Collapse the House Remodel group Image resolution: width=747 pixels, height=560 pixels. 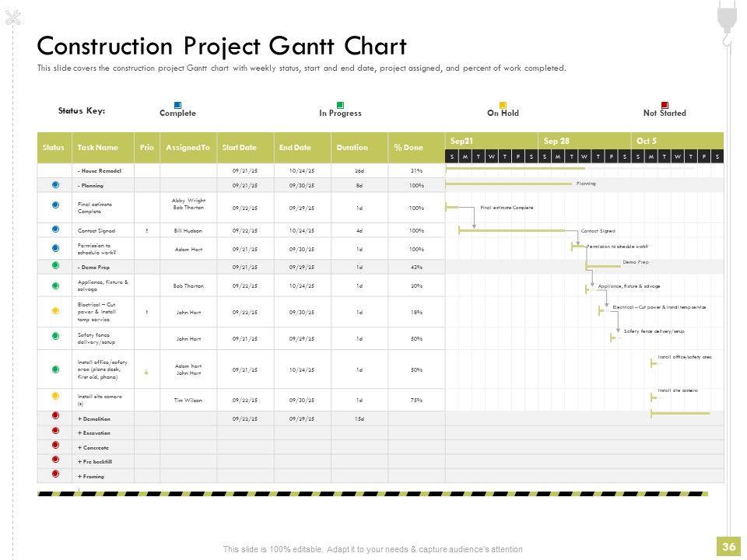pos(79,170)
